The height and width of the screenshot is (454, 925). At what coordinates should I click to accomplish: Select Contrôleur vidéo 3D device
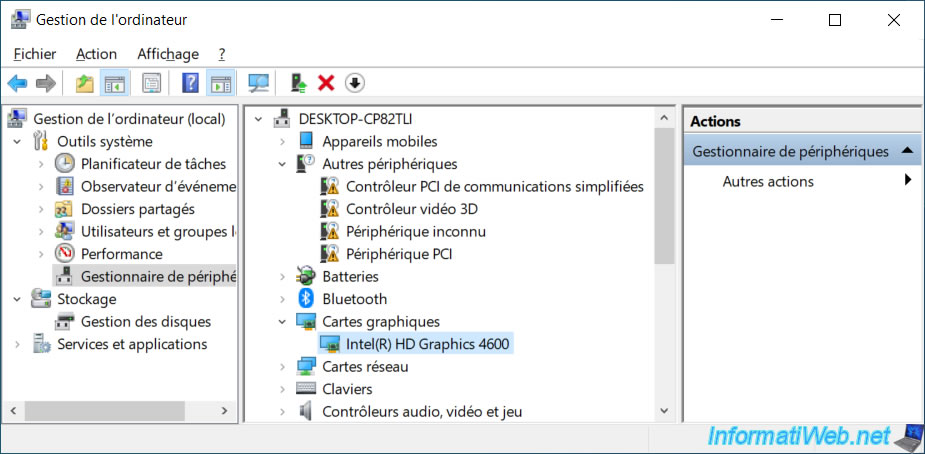[412, 209]
